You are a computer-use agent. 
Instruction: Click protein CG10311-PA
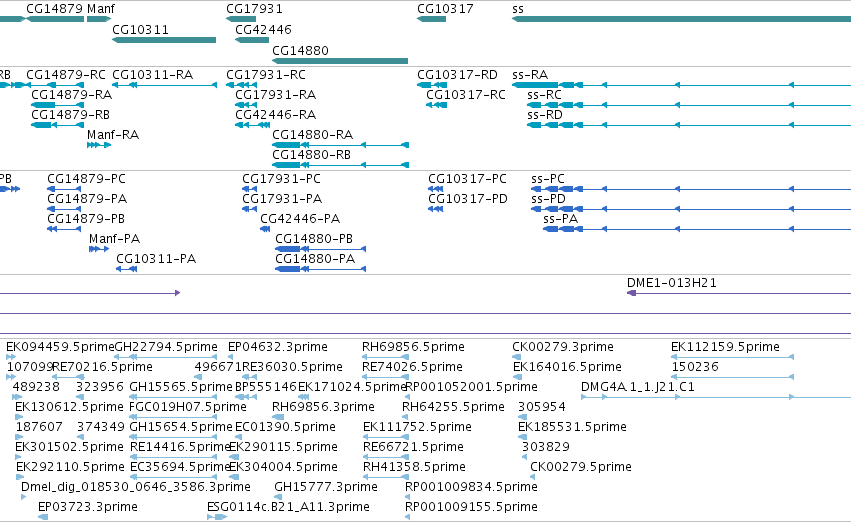tap(156, 259)
